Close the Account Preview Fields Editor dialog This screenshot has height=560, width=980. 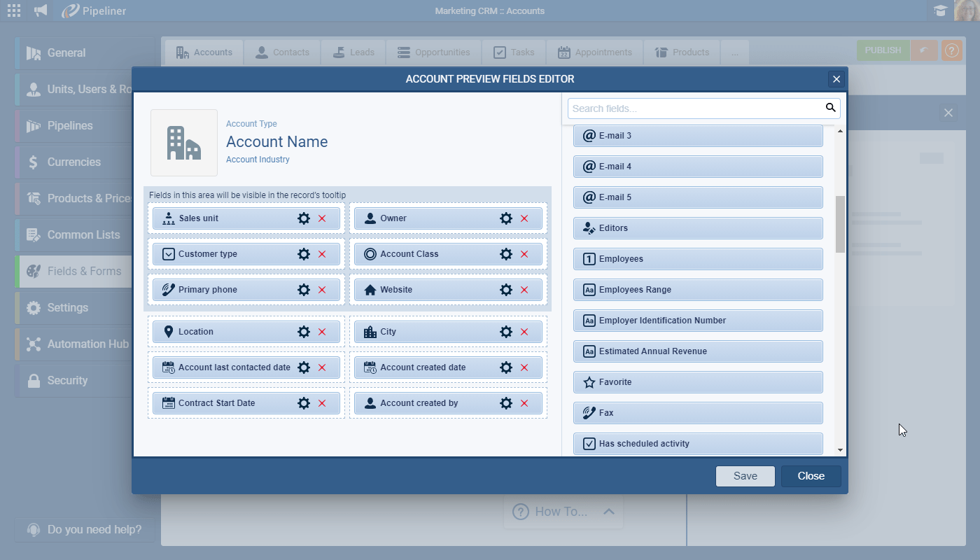[836, 79]
